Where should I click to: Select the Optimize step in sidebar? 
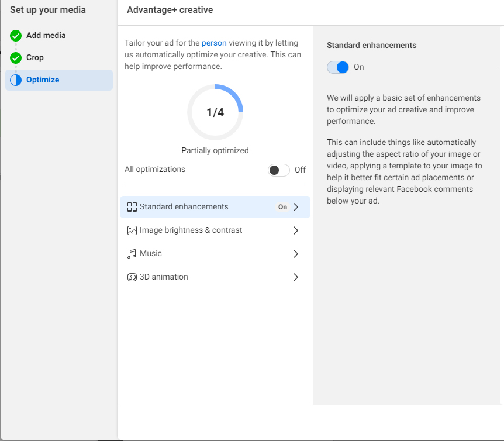59,80
